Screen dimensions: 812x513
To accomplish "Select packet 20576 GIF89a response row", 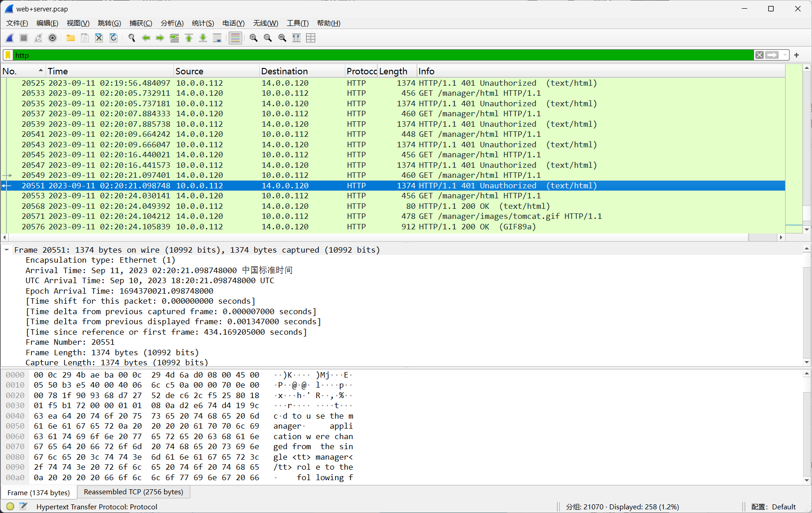I will pyautogui.click(x=393, y=227).
